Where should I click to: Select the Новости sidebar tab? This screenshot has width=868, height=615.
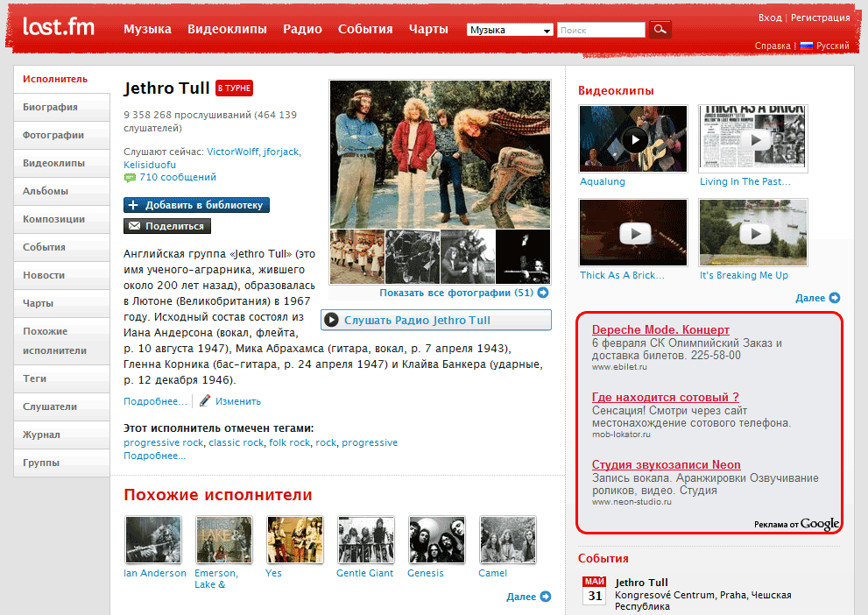[61, 275]
